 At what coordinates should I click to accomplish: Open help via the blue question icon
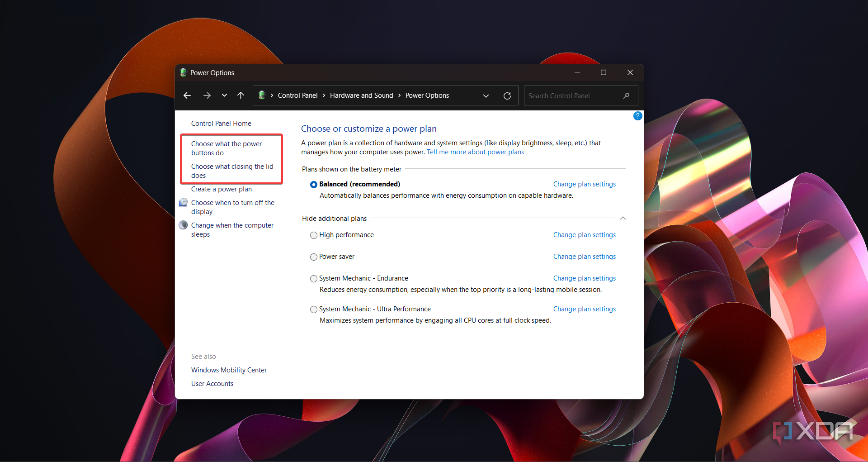point(637,116)
